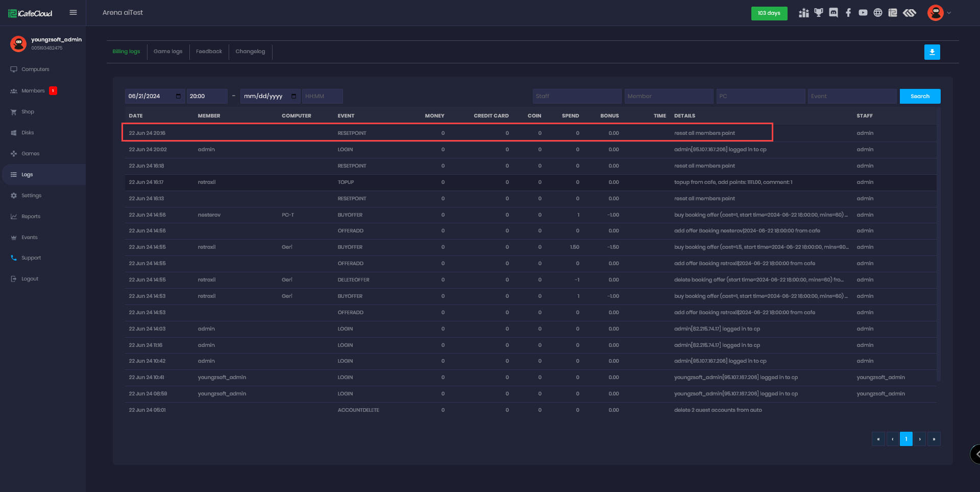Screen dimensions: 980x492
Task: Open the Discord icon link
Action: click(834, 13)
